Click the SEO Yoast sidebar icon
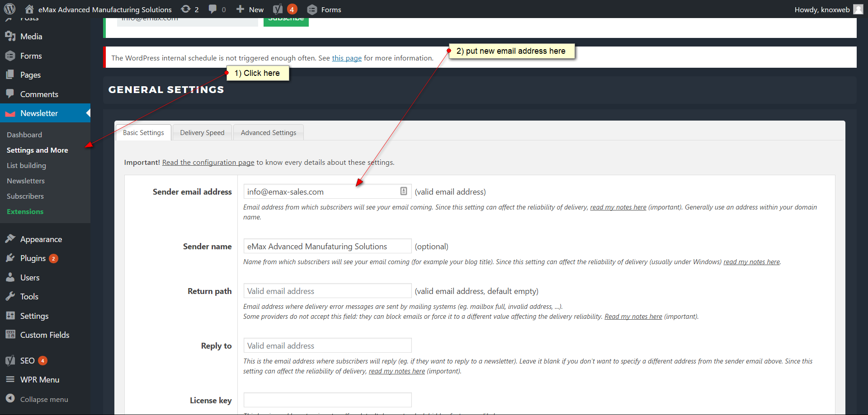This screenshot has width=868, height=415. click(x=10, y=360)
